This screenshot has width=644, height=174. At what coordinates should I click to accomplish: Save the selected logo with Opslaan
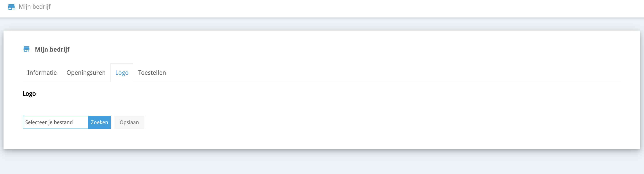tap(129, 122)
